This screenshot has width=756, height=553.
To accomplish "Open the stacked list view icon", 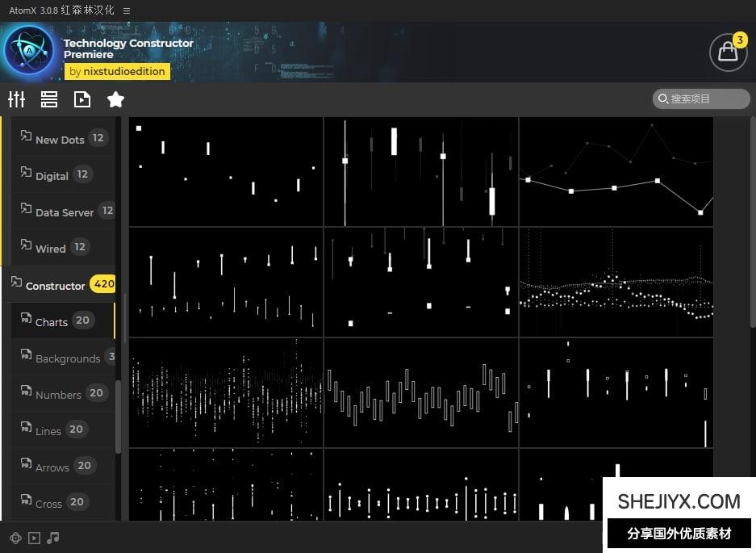I will pos(49,99).
